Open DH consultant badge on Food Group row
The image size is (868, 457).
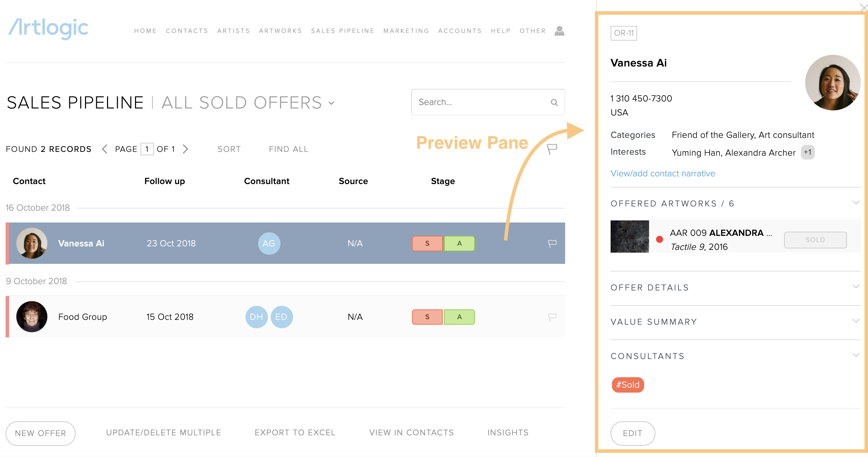click(256, 317)
